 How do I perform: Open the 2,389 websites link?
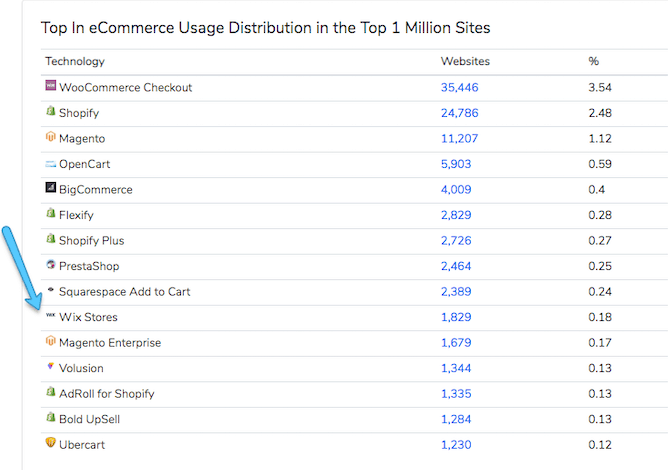(x=456, y=292)
